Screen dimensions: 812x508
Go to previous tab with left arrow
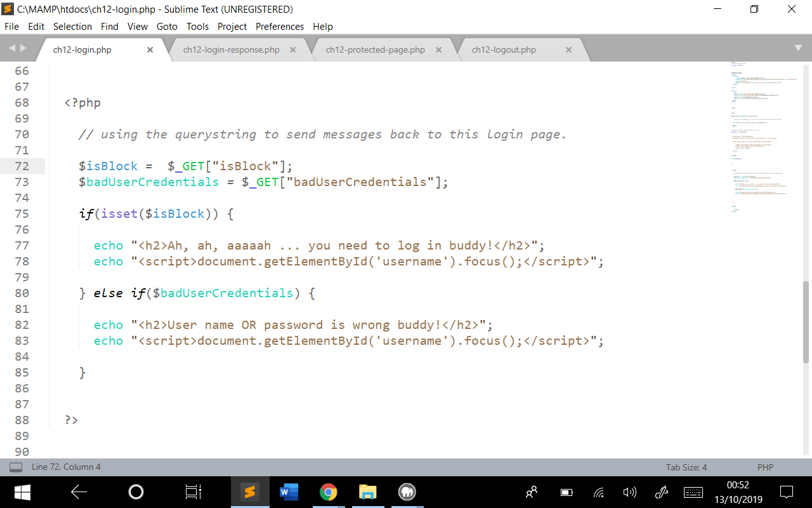point(12,48)
